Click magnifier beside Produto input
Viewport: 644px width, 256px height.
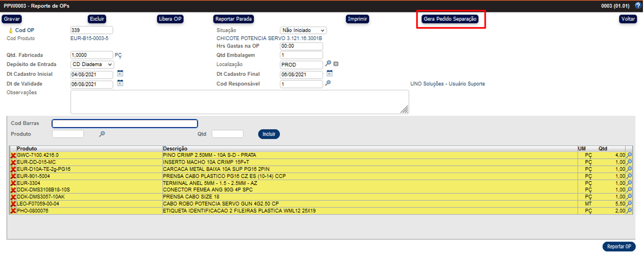coord(102,134)
